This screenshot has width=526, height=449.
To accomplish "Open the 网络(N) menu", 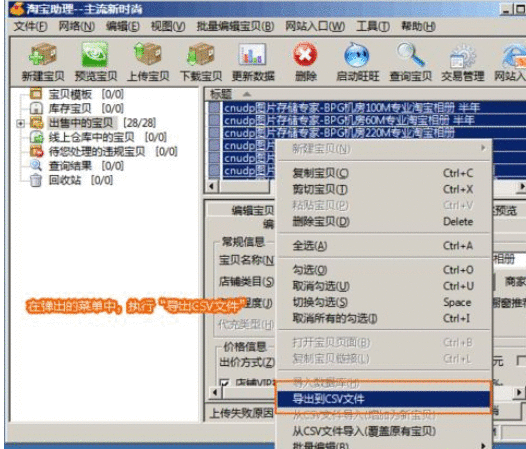I will click(x=76, y=26).
